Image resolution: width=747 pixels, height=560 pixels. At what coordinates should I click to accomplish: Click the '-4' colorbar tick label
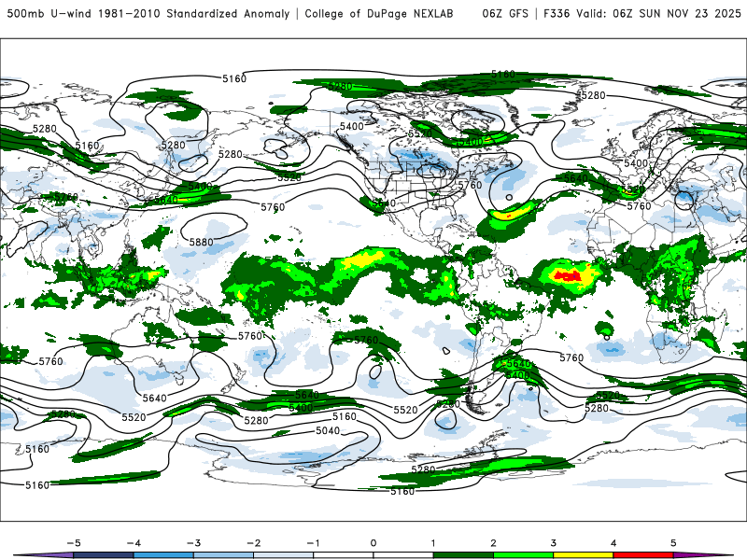pos(134,543)
